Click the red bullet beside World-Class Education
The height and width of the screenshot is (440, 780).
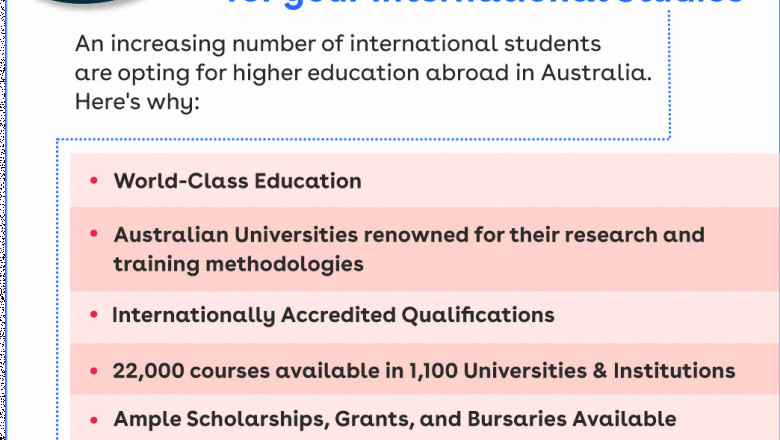[93, 181]
